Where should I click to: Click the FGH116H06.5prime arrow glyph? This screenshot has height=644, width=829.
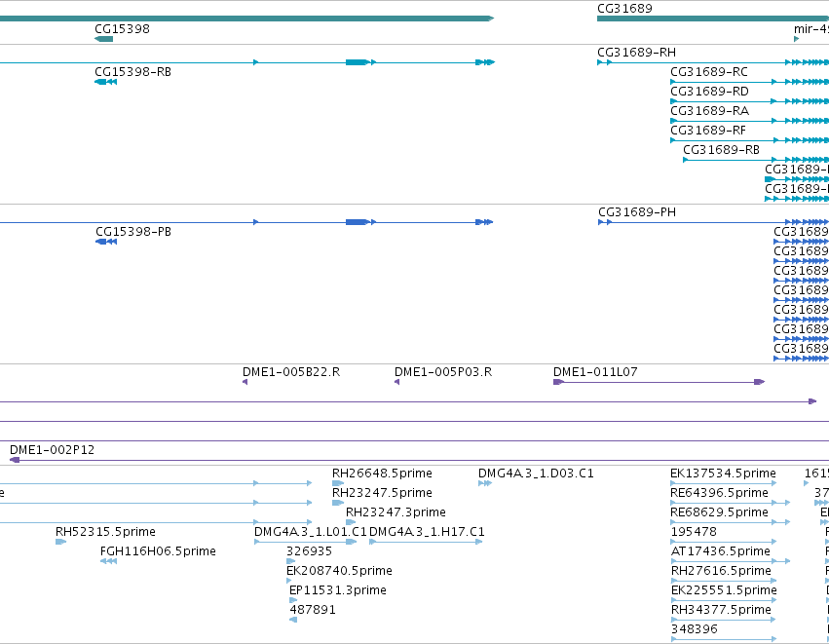pos(108,561)
